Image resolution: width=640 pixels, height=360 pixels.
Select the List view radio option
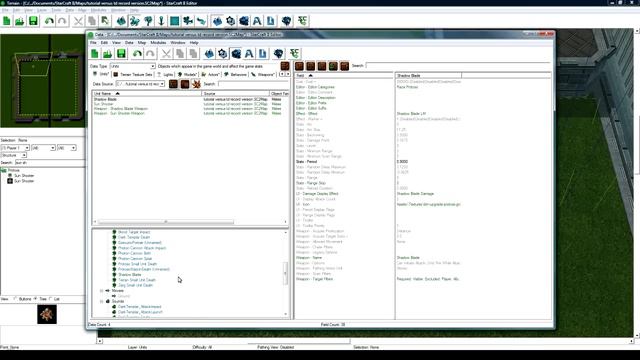[51, 299]
